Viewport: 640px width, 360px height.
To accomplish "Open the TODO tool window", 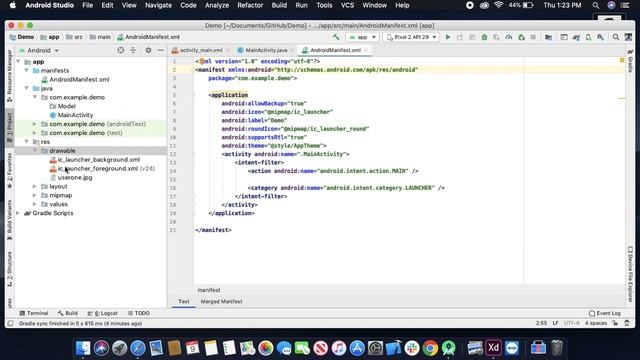I will click(139, 313).
